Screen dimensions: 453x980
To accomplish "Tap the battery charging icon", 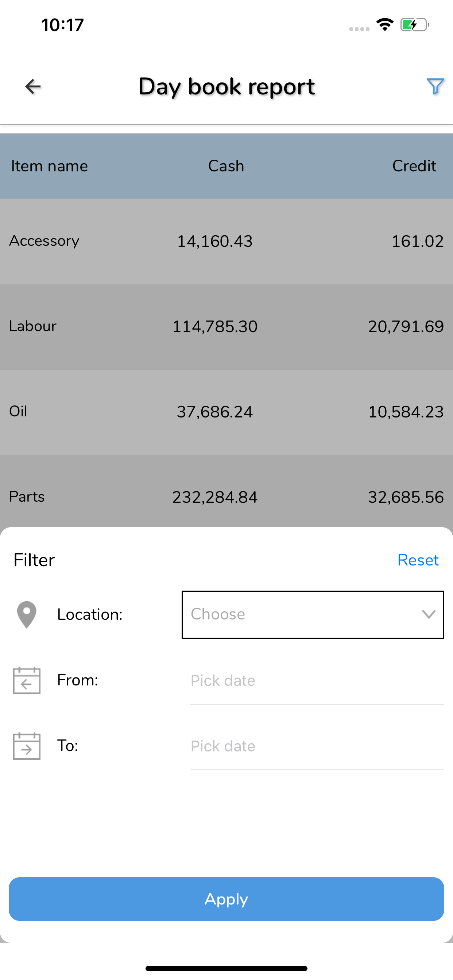I will [415, 25].
